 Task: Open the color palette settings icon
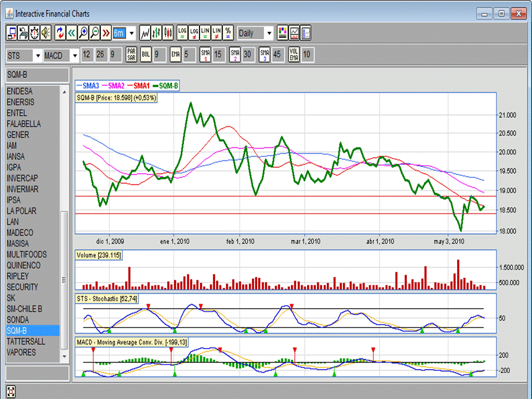tap(283, 33)
